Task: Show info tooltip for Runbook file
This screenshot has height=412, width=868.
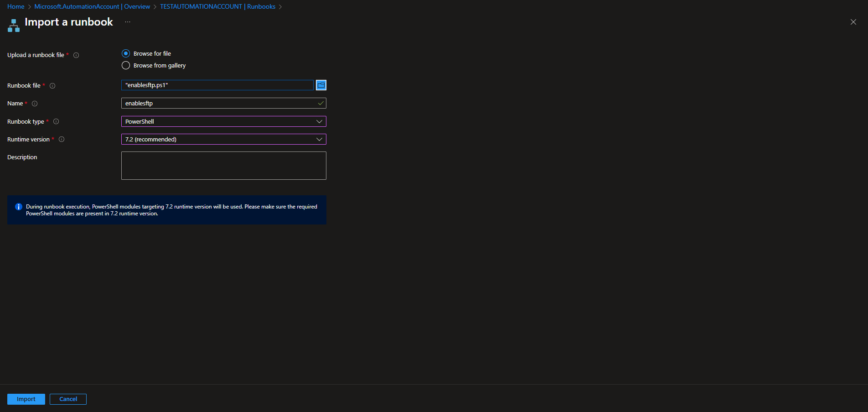Action: (52, 86)
